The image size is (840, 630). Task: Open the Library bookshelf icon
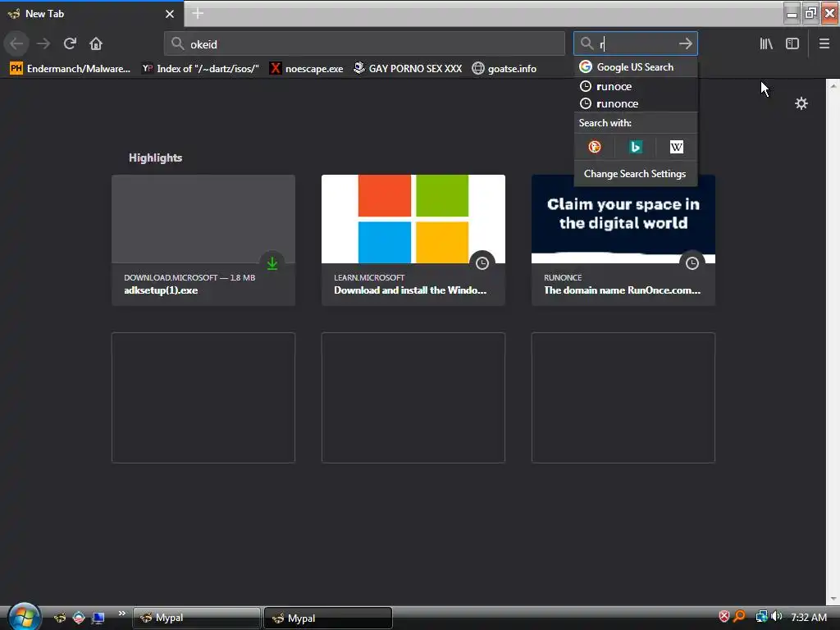click(766, 44)
